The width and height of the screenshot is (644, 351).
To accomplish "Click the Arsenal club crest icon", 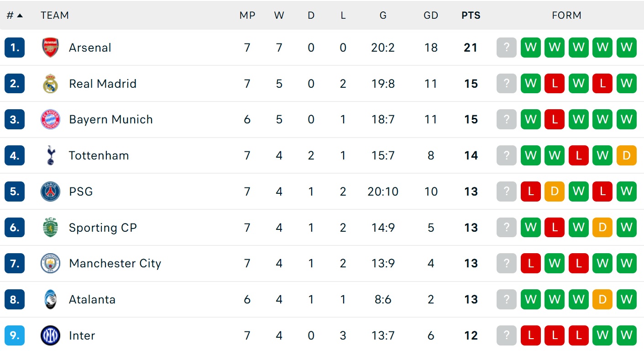I will (x=50, y=48).
